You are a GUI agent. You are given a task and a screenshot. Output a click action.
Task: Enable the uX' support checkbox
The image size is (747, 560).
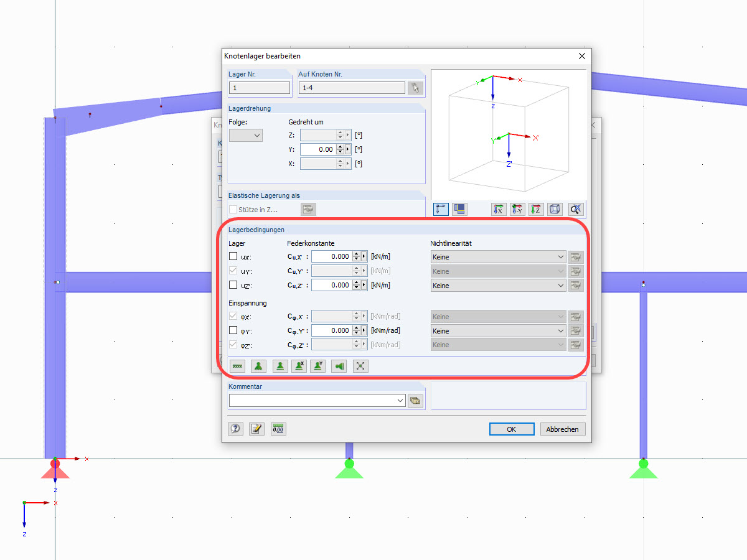233,256
